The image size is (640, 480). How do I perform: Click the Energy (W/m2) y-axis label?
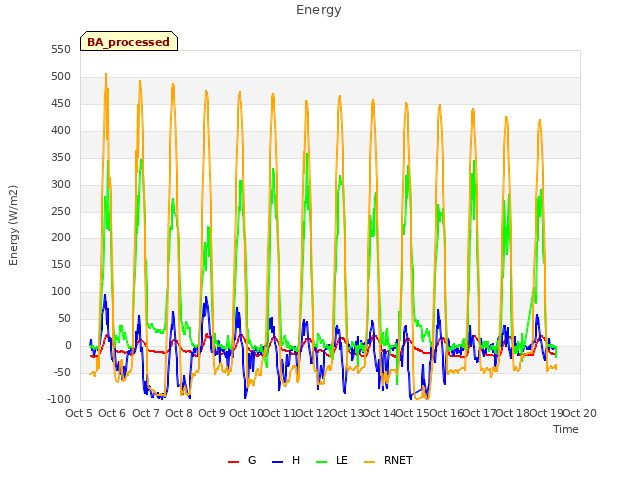tap(13, 225)
